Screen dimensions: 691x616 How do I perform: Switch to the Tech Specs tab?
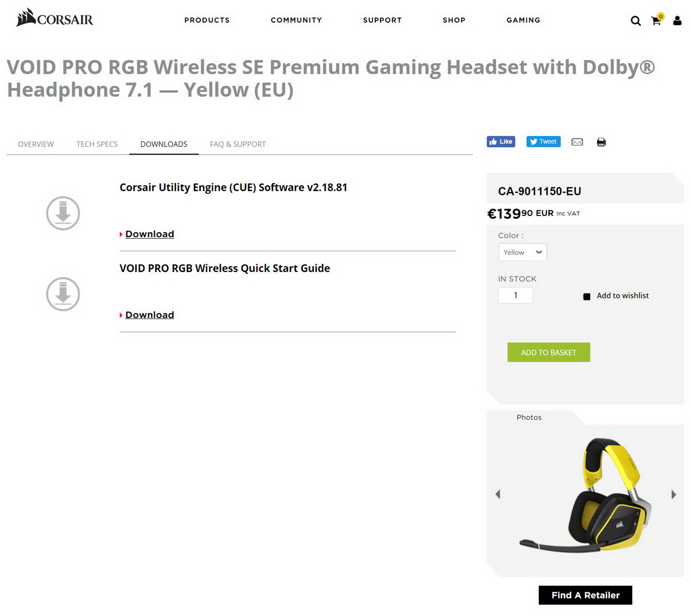[x=97, y=144]
